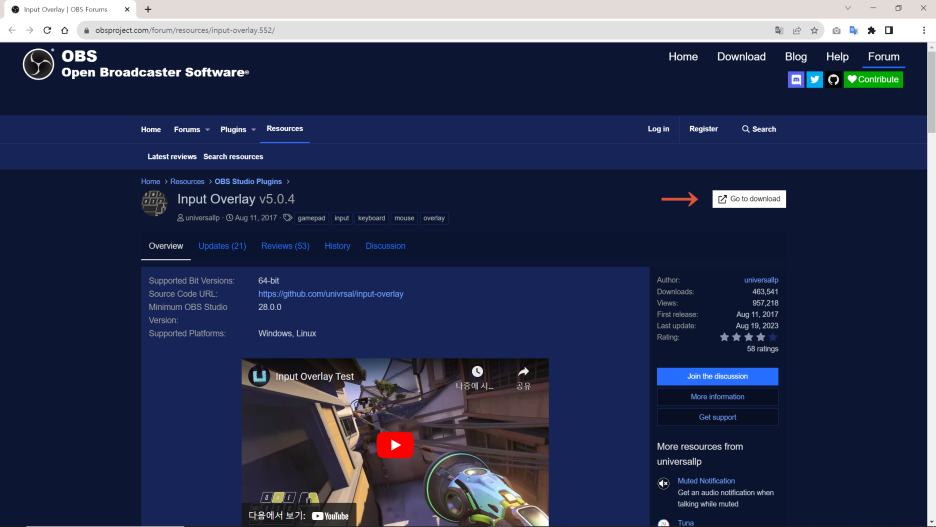Click OBS Studio Plugins breadcrumb
This screenshot has height=527, width=936.
(248, 181)
